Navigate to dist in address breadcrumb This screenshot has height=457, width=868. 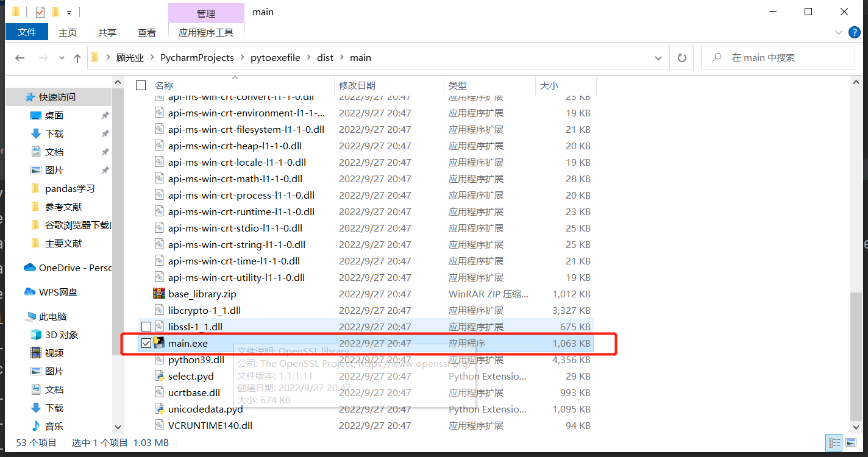point(325,57)
